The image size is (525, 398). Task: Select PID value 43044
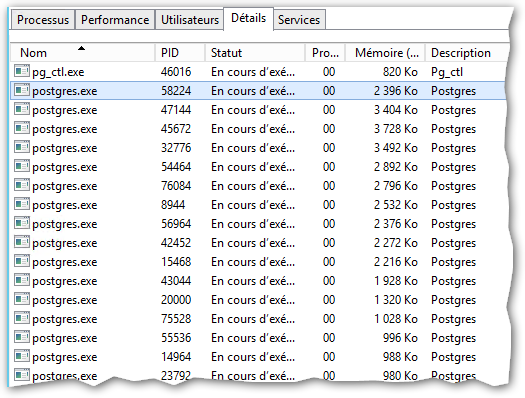(176, 281)
